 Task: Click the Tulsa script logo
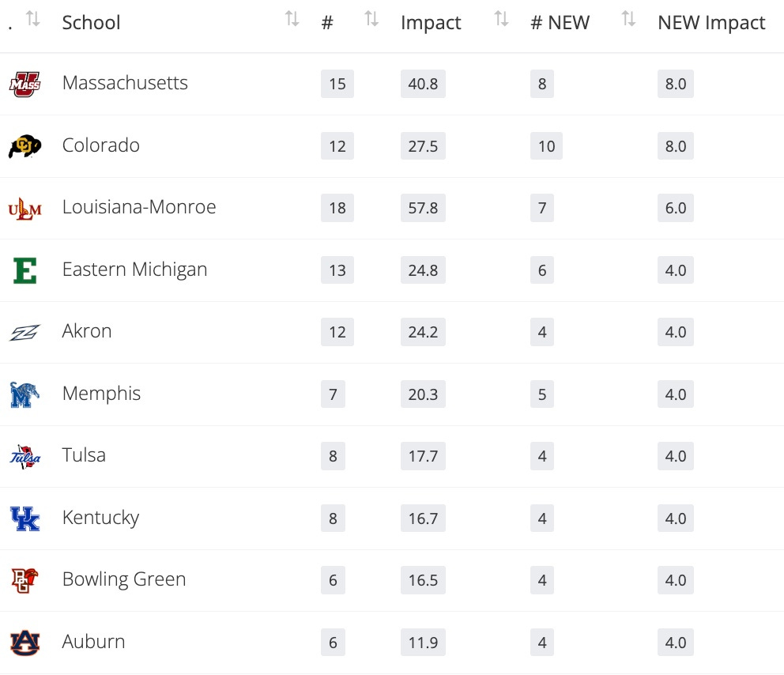click(x=24, y=456)
